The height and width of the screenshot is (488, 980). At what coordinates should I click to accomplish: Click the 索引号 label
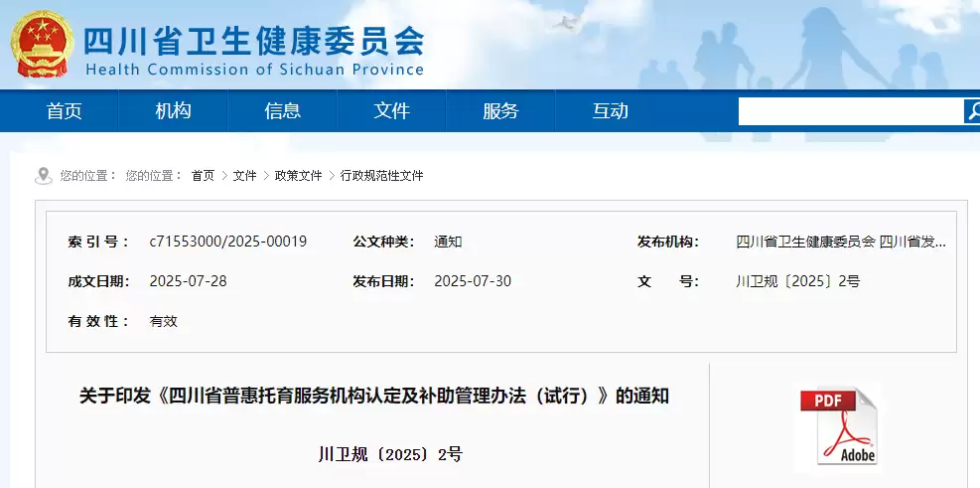coord(98,242)
